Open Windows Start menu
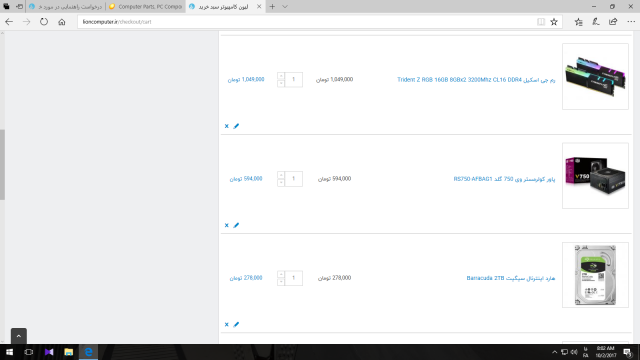640x360 pixels. (9, 352)
